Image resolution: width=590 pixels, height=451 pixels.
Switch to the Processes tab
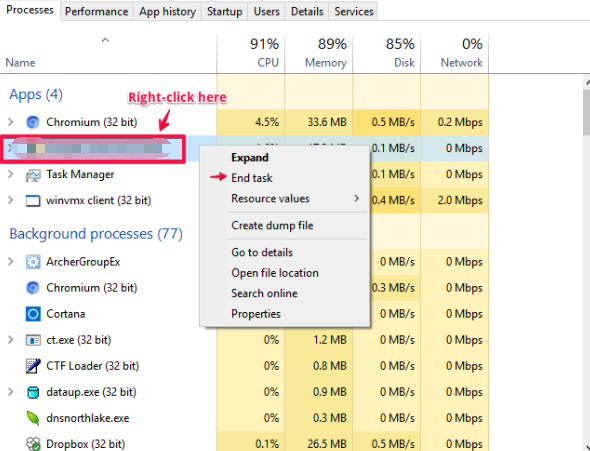30,10
